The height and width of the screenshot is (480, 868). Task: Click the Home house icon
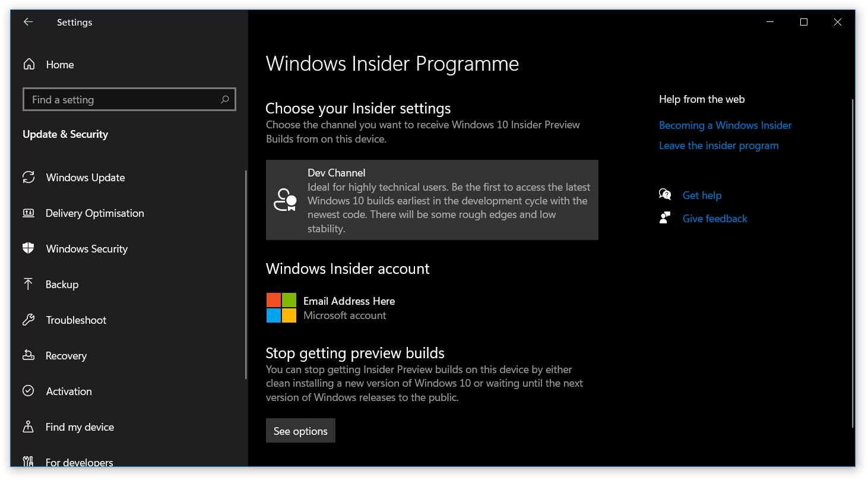point(28,64)
